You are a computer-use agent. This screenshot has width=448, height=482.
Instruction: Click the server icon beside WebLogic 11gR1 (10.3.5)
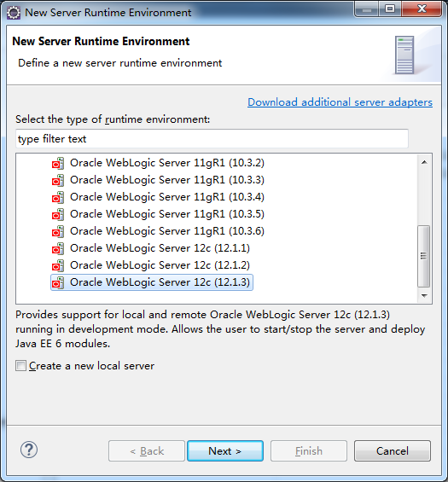[58, 215]
